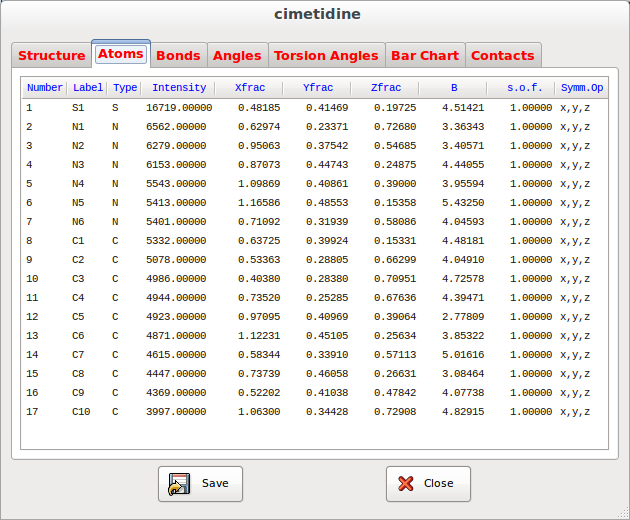Sort by the Type column header
This screenshot has width=630, height=520.
pos(125,88)
